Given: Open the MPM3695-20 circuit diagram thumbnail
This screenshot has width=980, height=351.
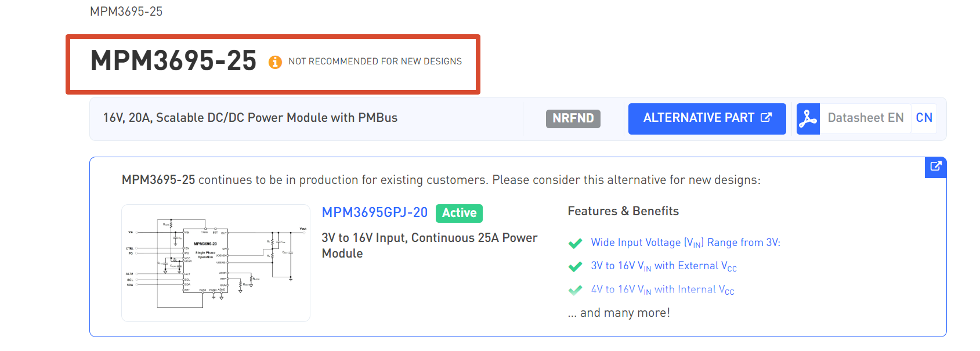Looking at the screenshot, I should [x=216, y=263].
